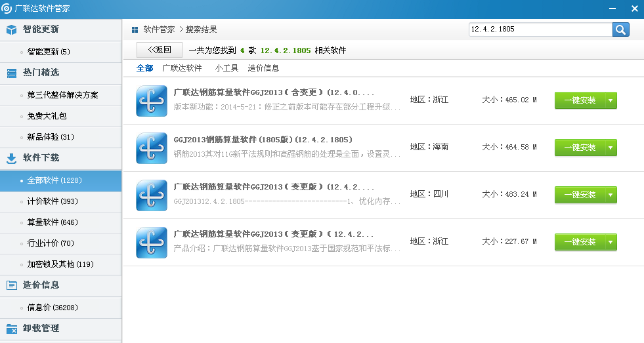Click the 搜索结果 breadcrumb text

[202, 30]
